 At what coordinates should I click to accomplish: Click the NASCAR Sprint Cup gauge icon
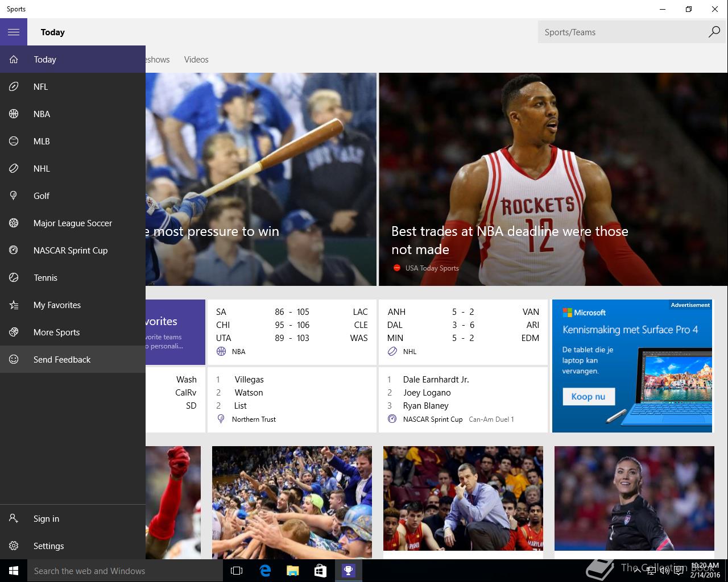point(14,250)
